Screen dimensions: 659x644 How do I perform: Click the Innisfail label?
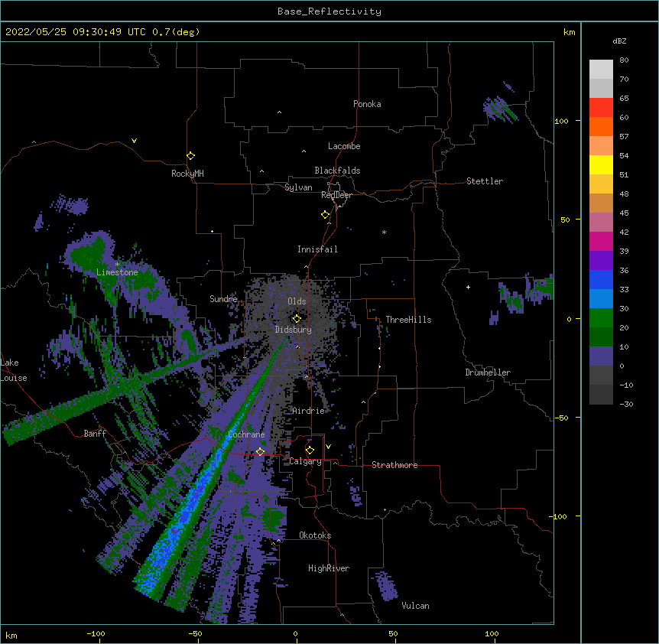(x=317, y=249)
